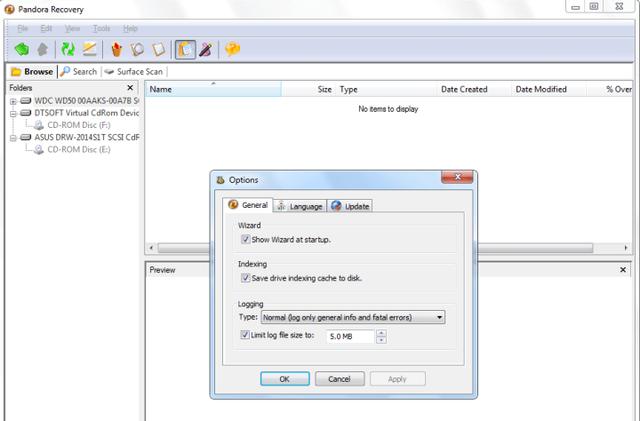Click the red recover toolbar icon
The width and height of the screenshot is (640, 421).
click(x=117, y=49)
